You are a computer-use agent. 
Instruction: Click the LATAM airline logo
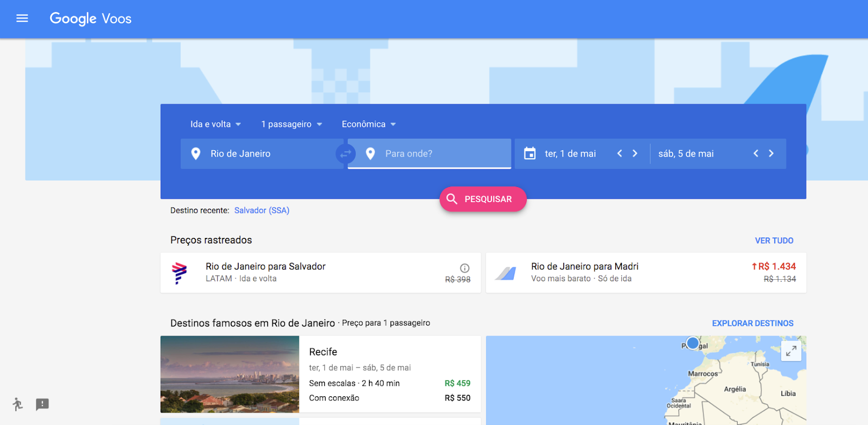pos(179,273)
